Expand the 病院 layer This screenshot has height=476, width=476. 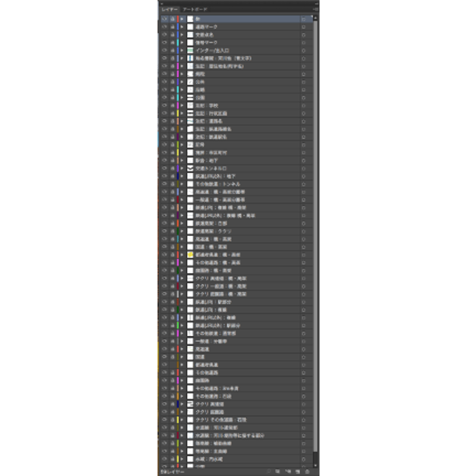tap(182, 74)
